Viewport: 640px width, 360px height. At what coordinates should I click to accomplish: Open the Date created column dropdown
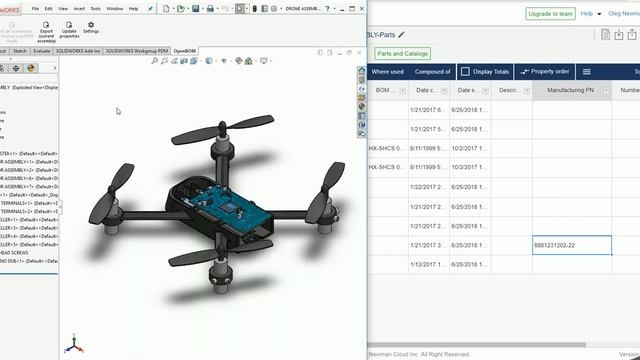[444, 90]
